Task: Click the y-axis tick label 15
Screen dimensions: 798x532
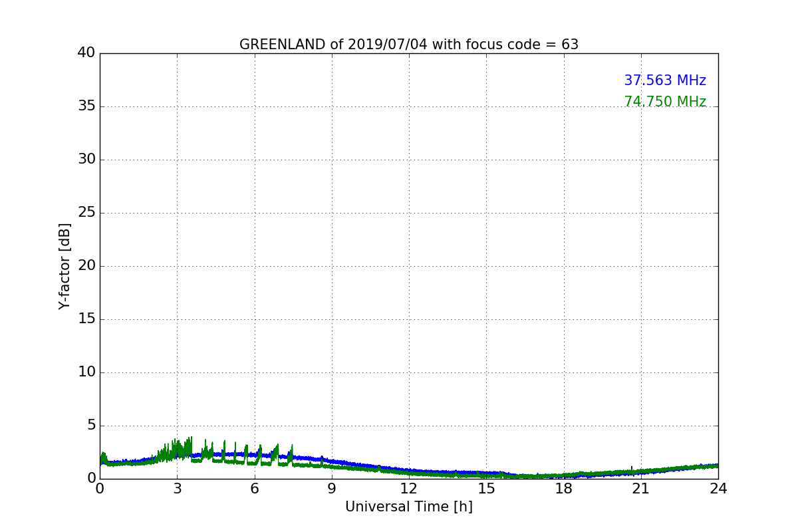Action: pyautogui.click(x=86, y=319)
